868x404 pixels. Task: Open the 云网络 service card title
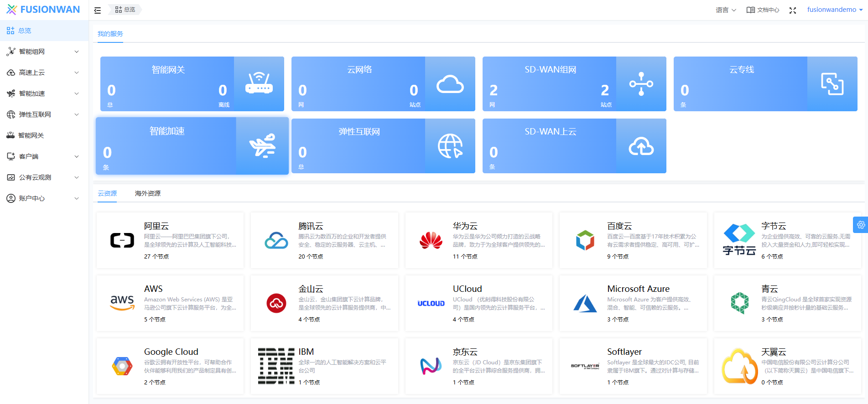coord(359,70)
